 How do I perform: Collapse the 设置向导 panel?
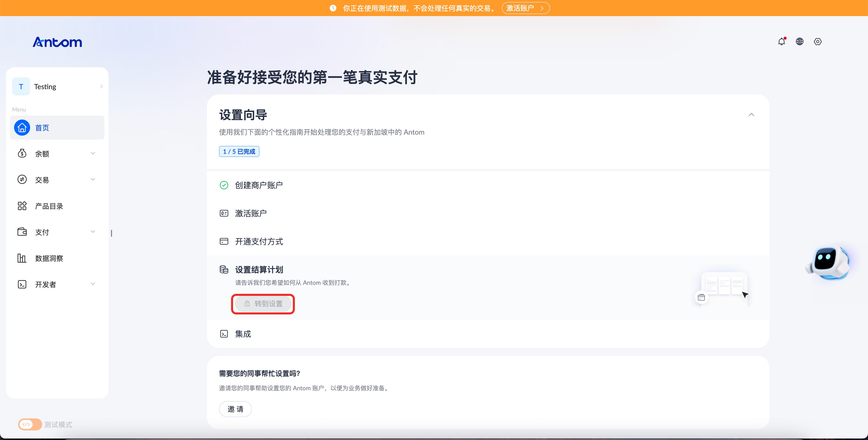pos(751,115)
